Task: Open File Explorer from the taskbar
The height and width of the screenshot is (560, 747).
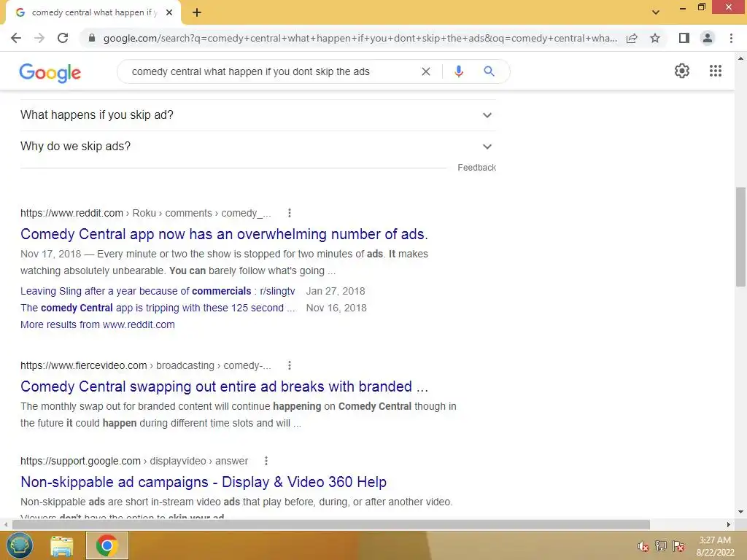Action: coord(62,545)
